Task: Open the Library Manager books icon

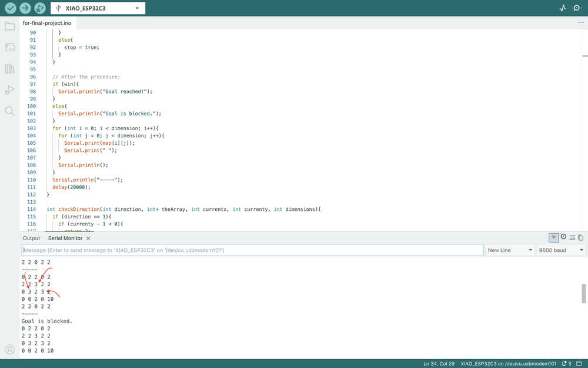Action: 10,69
